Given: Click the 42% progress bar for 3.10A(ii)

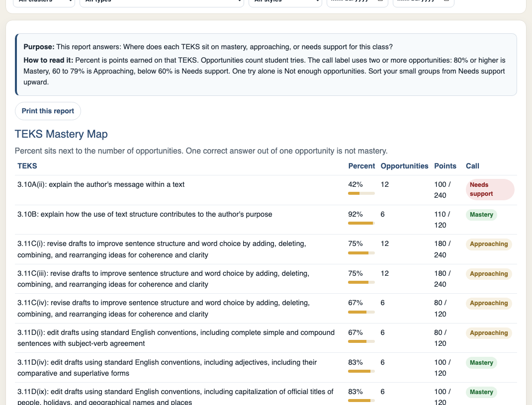Looking at the screenshot, I should pos(361,193).
